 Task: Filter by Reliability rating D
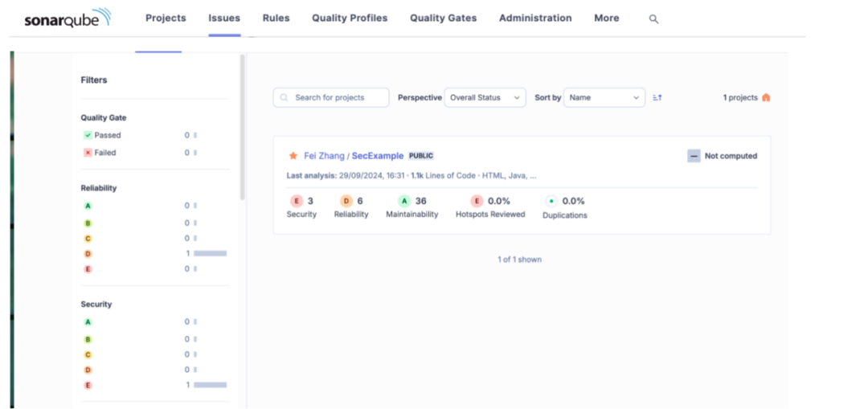pos(88,254)
